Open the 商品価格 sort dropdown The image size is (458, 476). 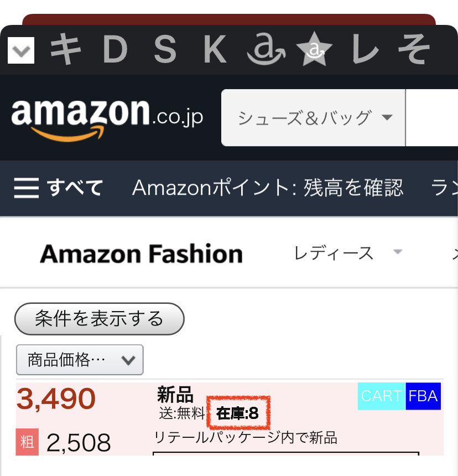pyautogui.click(x=80, y=360)
